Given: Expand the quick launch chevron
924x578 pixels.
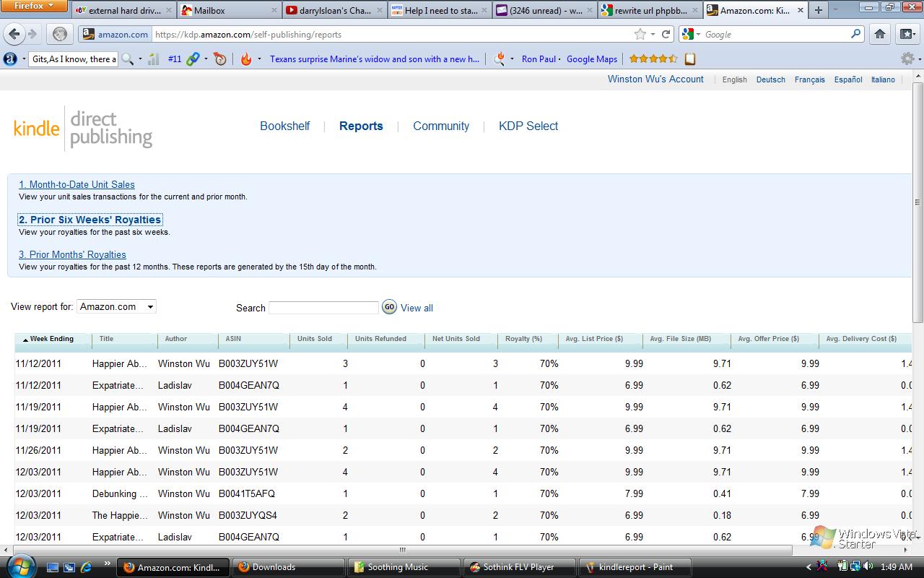Looking at the screenshot, I should pyautogui.click(x=108, y=563).
